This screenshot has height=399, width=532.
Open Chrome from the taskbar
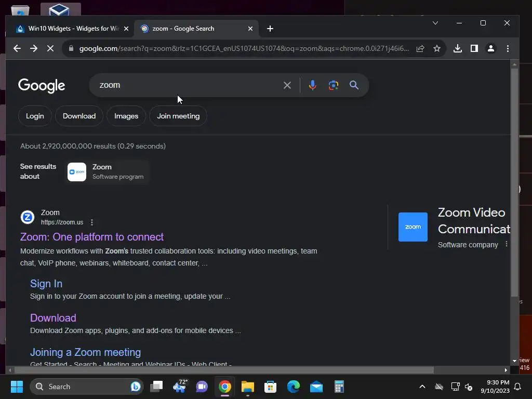tap(225, 387)
